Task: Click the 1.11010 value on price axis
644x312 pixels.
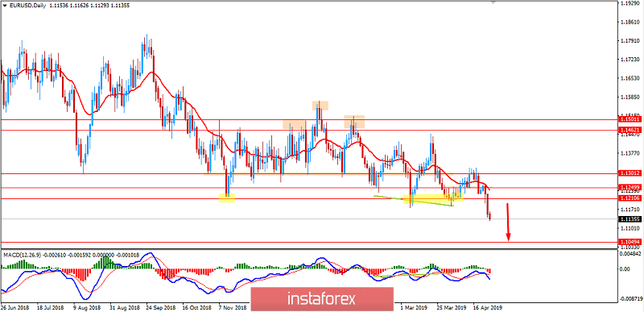Action: pyautogui.click(x=631, y=227)
